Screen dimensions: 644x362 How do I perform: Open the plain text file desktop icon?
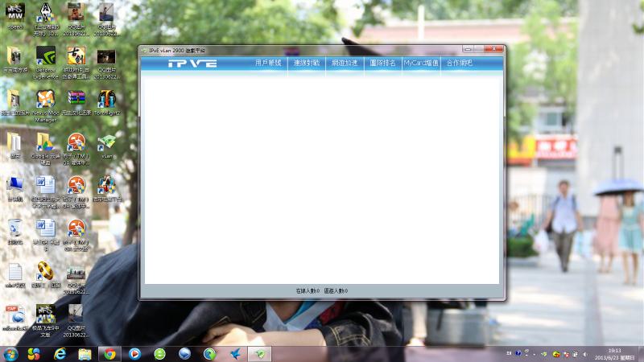[x=15, y=275]
